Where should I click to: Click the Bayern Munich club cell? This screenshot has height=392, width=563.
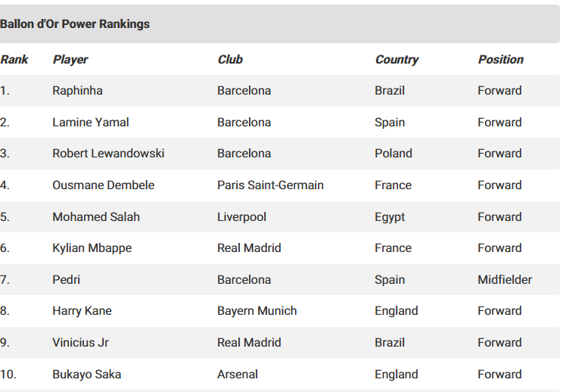tap(257, 311)
